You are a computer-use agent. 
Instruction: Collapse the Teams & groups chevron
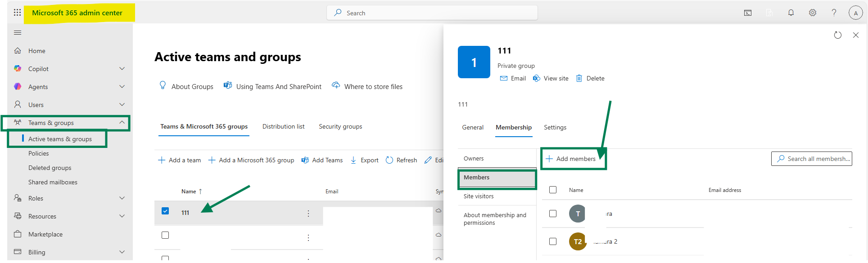[x=122, y=122]
